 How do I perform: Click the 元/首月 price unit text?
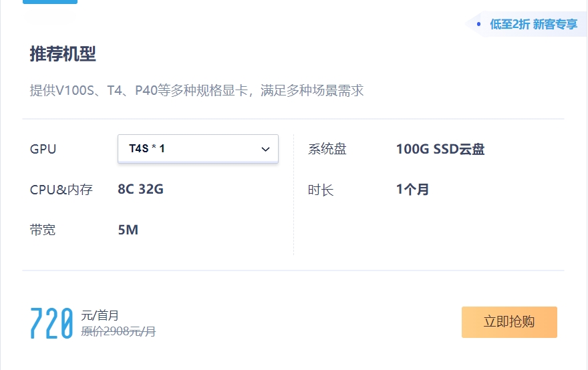[x=100, y=316]
